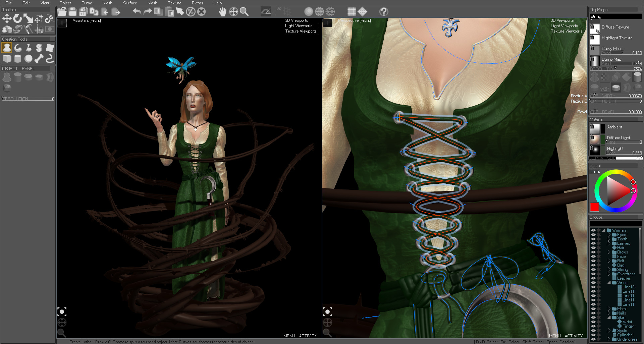644x344 pixels.
Task: Collapse the Vines group in the Groups panel
Action: pos(609,283)
